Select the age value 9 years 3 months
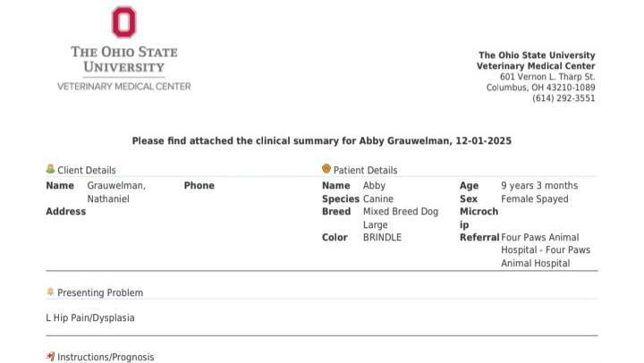 coord(539,185)
